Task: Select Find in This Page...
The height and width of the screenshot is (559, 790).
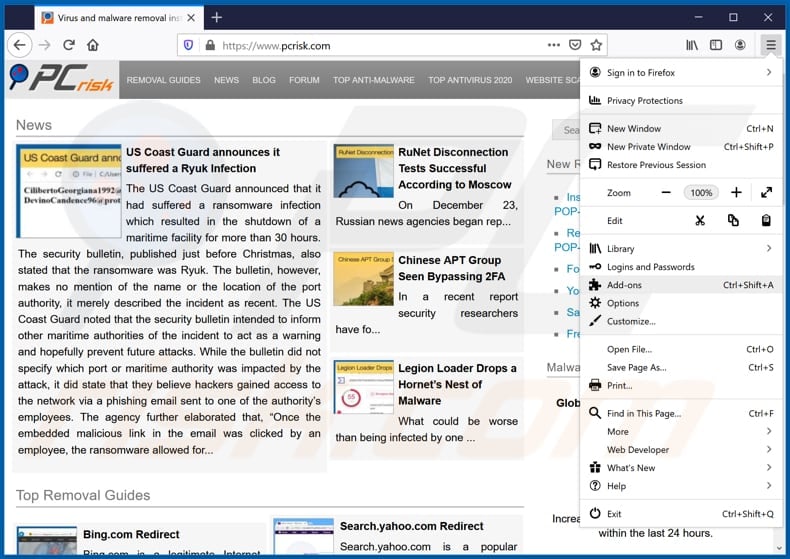Action: 681,413
